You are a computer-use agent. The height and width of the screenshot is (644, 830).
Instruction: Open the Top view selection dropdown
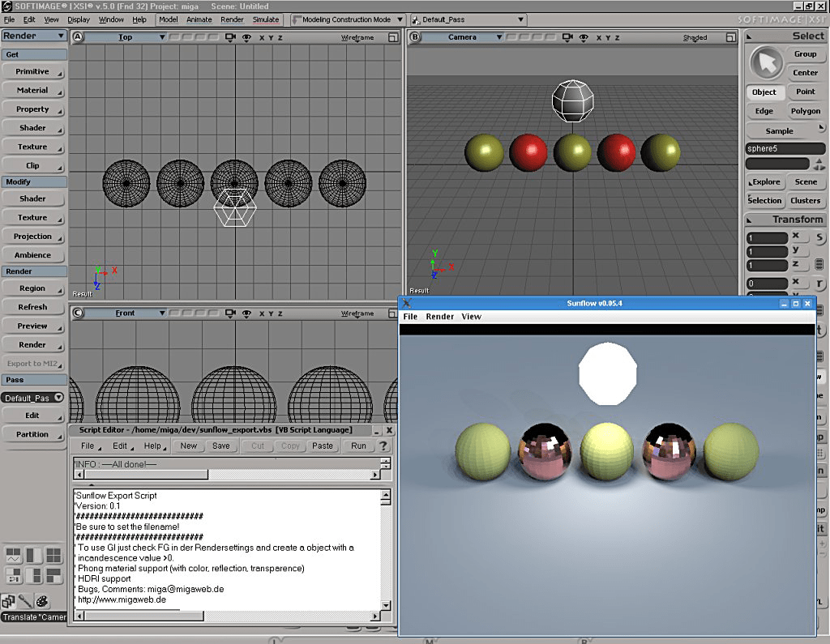[x=126, y=37]
